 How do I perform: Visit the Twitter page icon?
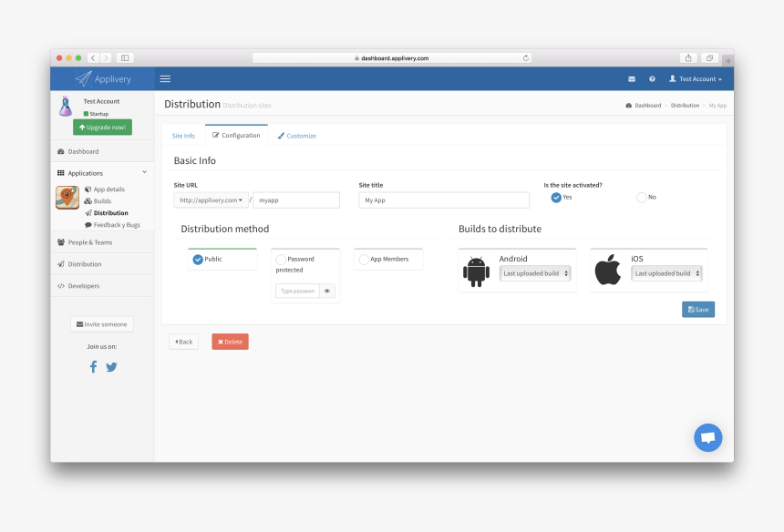click(111, 367)
